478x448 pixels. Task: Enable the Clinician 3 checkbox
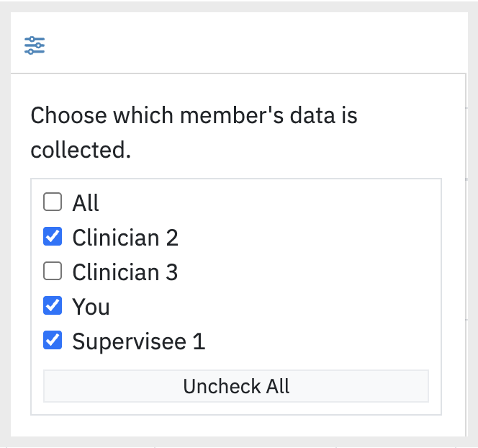tap(53, 271)
